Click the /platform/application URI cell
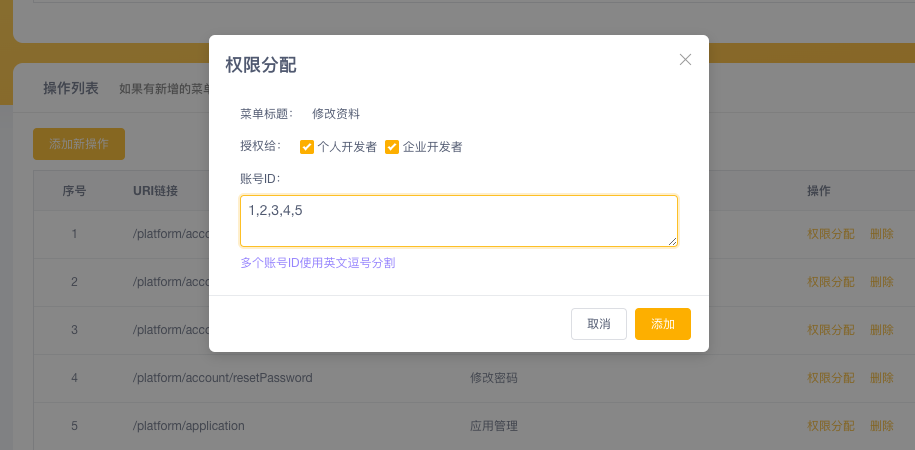The height and width of the screenshot is (450, 915). click(188, 426)
